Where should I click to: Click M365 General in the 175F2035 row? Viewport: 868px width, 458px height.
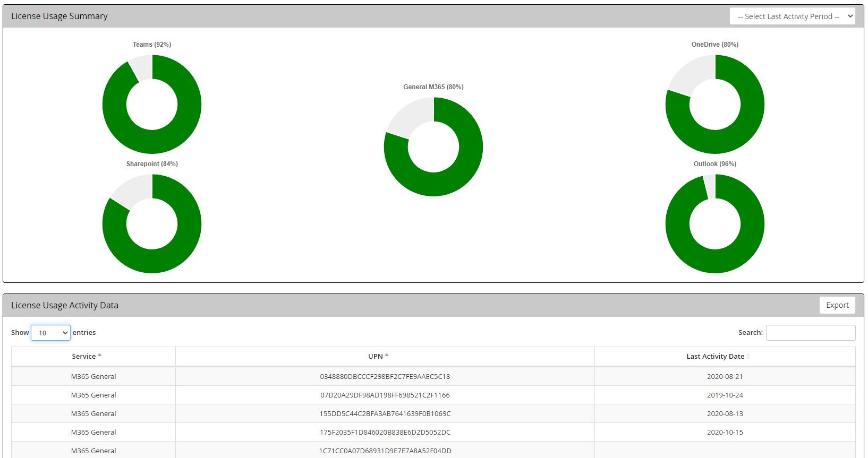click(x=93, y=433)
